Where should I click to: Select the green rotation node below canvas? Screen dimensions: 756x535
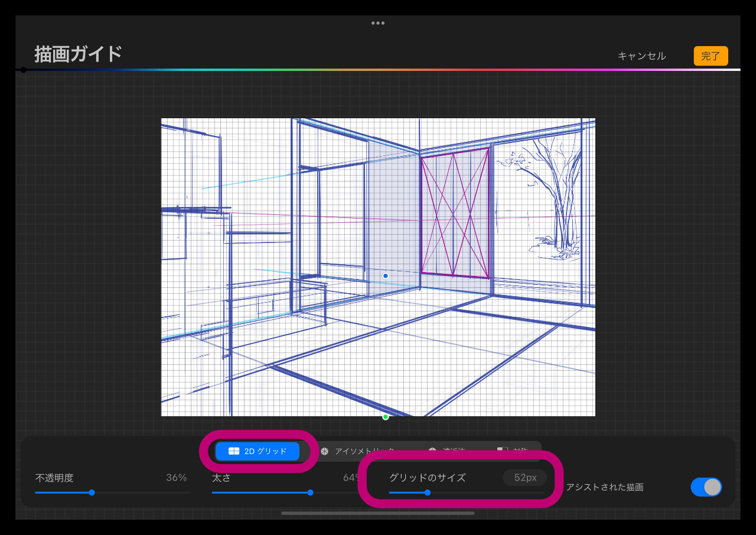tap(386, 417)
